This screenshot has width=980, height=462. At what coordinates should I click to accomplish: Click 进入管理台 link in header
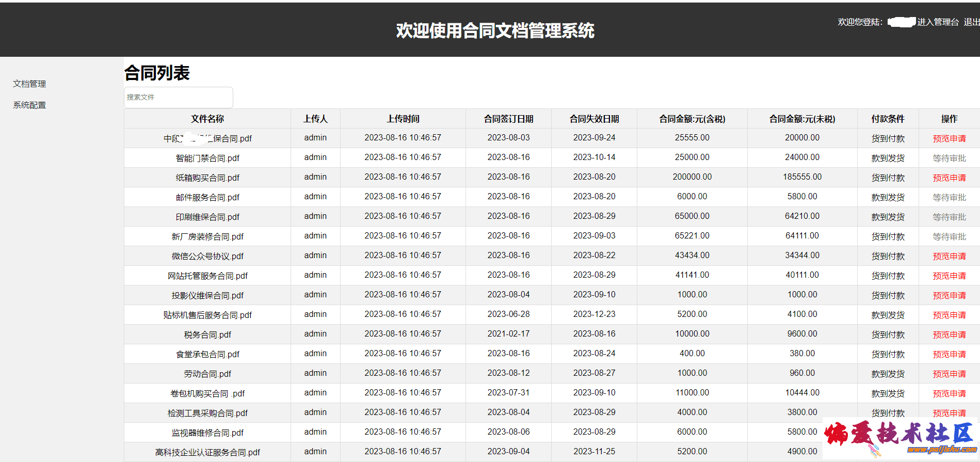point(938,22)
